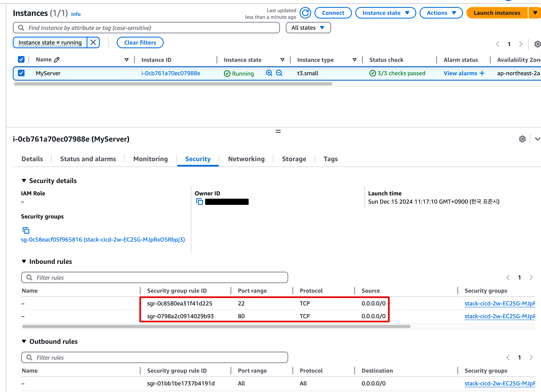Collapse the Security details section
This screenshot has height=392, width=541.
[x=24, y=181]
